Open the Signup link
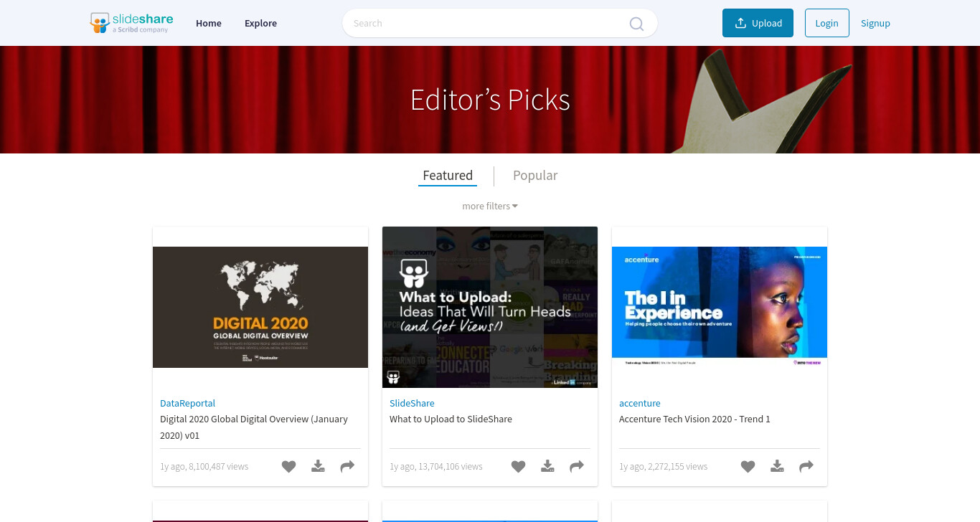 click(x=875, y=23)
